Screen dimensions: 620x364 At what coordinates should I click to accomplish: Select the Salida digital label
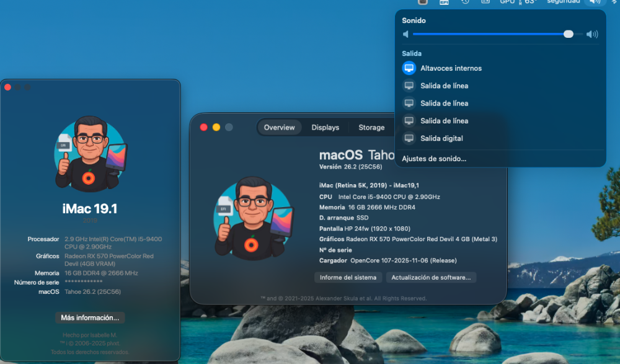point(441,138)
